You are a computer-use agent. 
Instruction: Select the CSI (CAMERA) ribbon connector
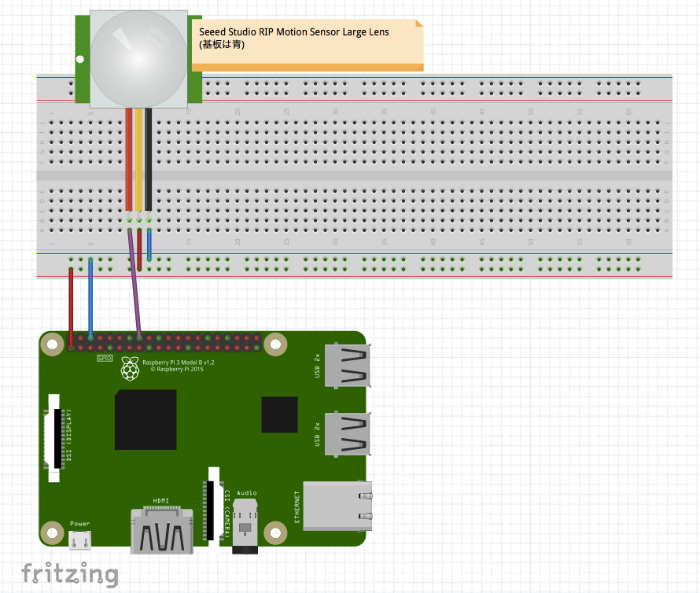pyautogui.click(x=209, y=510)
